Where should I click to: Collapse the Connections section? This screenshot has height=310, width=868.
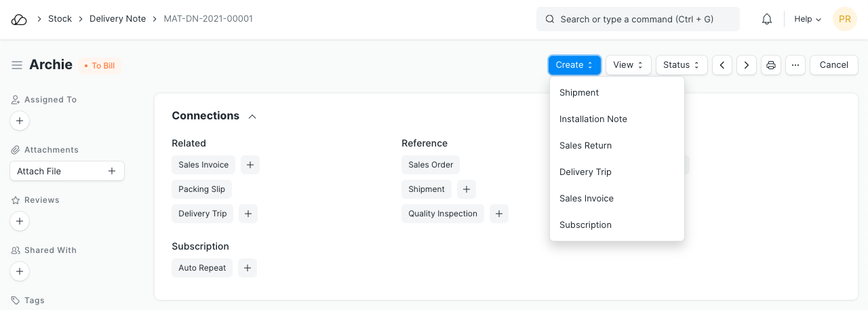point(252,117)
